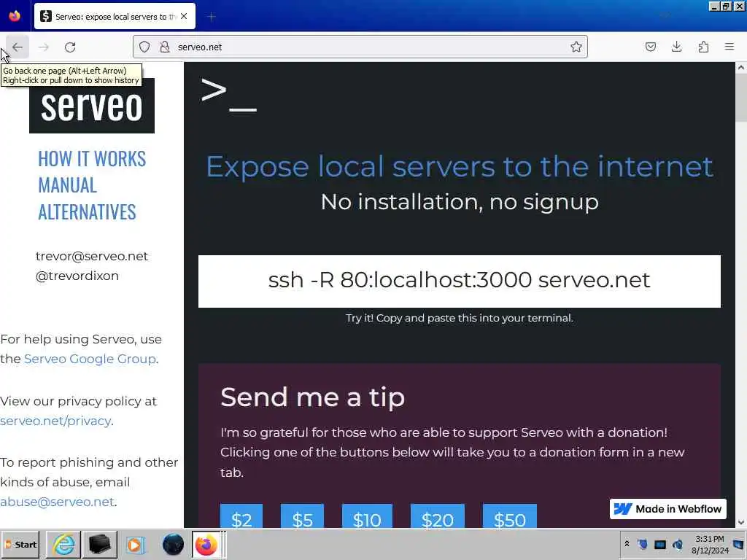747x560 pixels.
Task: Click the Made in Webflow badge
Action: coord(668,509)
